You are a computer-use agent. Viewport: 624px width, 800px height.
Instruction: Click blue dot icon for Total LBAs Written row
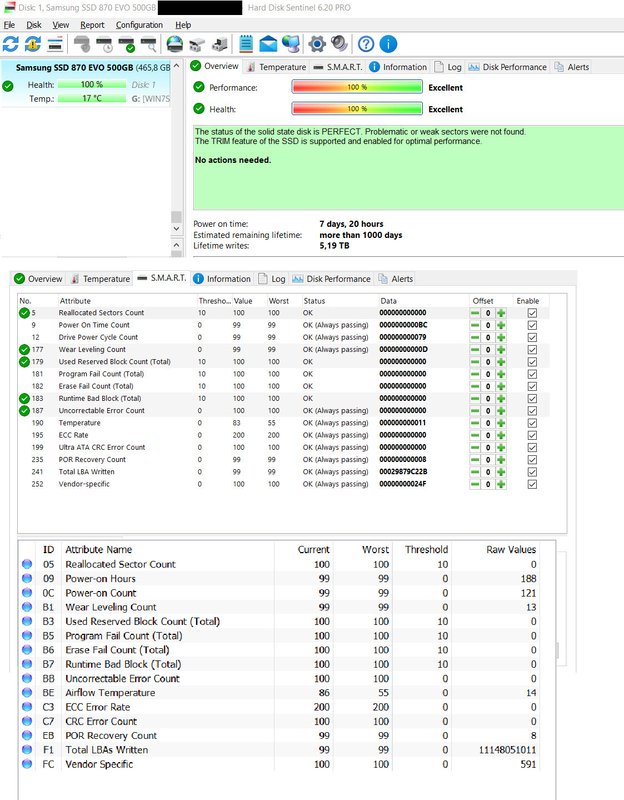27,749
